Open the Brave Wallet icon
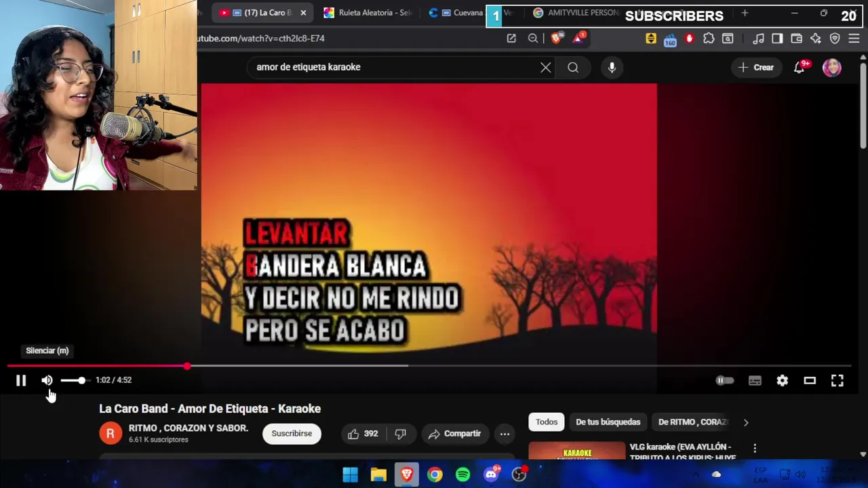Image resolution: width=868 pixels, height=488 pixels. pyautogui.click(x=797, y=39)
